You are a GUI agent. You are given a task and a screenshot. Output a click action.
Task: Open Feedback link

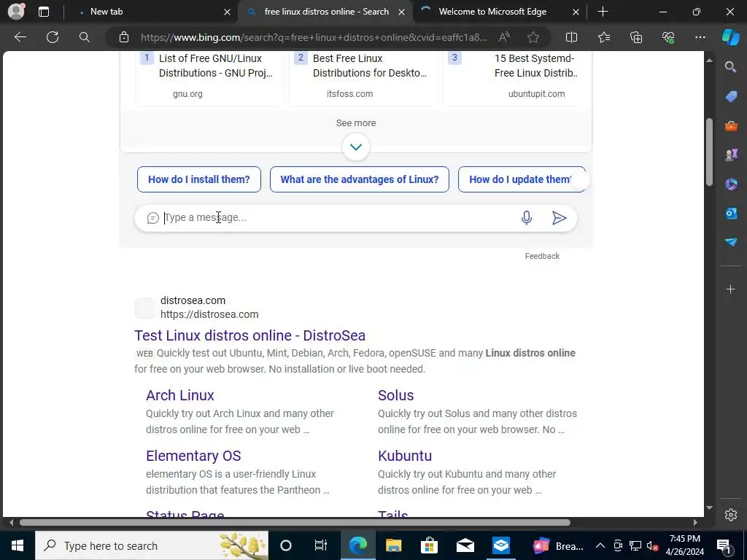point(542,256)
